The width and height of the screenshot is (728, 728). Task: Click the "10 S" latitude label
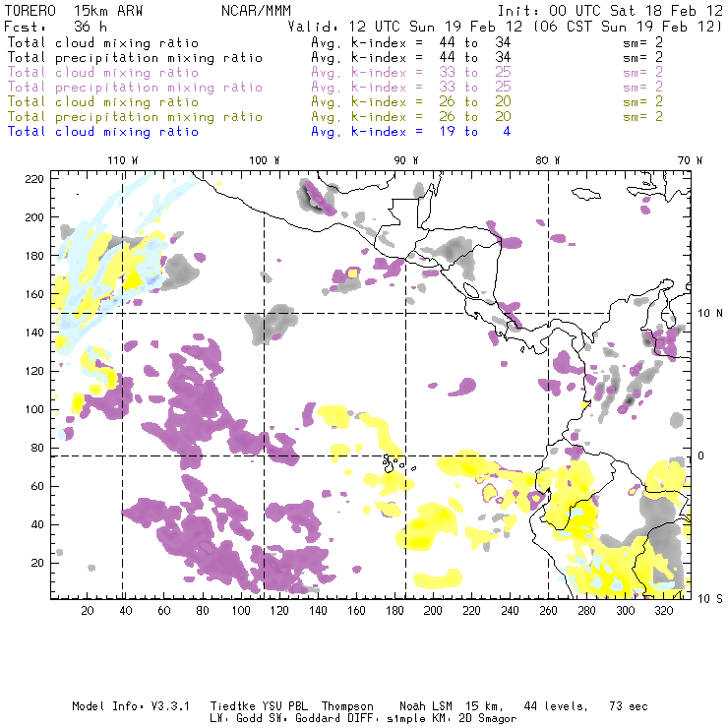click(x=710, y=599)
